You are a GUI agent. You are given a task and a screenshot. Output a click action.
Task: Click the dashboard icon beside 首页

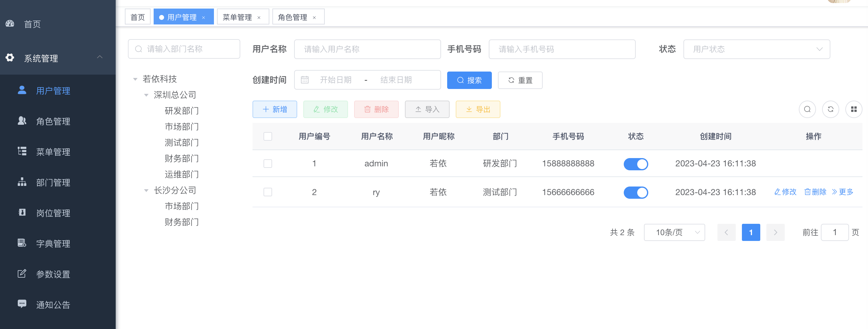coord(10,24)
